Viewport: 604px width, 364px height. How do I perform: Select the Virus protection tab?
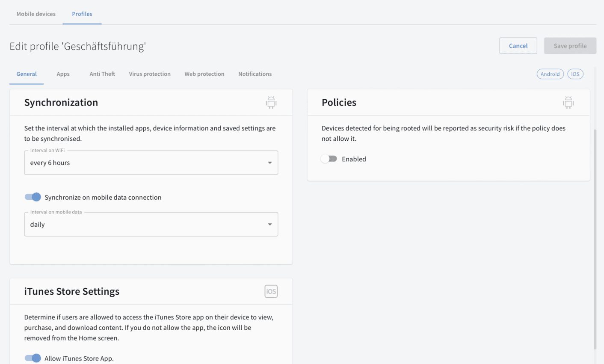tap(150, 74)
